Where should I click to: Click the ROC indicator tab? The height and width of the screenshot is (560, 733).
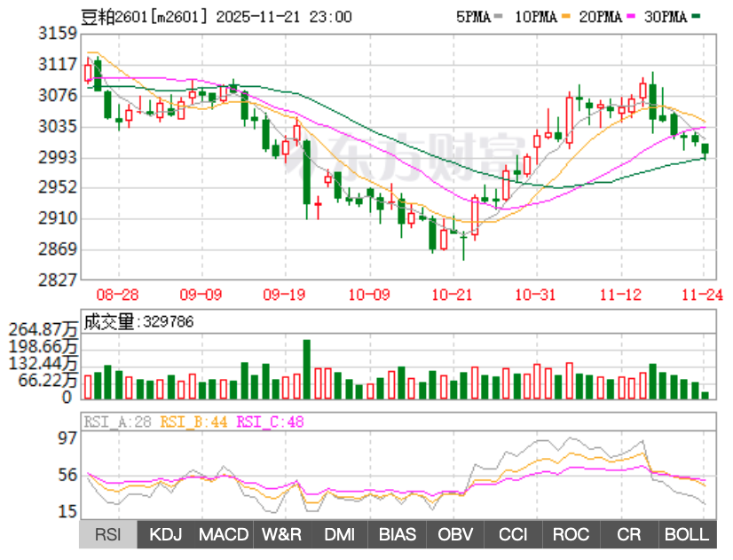click(x=571, y=534)
